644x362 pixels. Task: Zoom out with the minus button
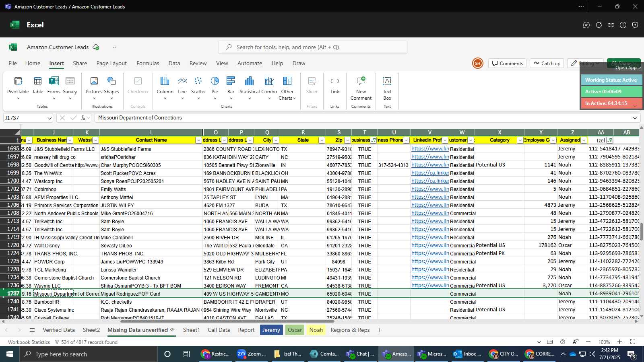(x=588, y=342)
